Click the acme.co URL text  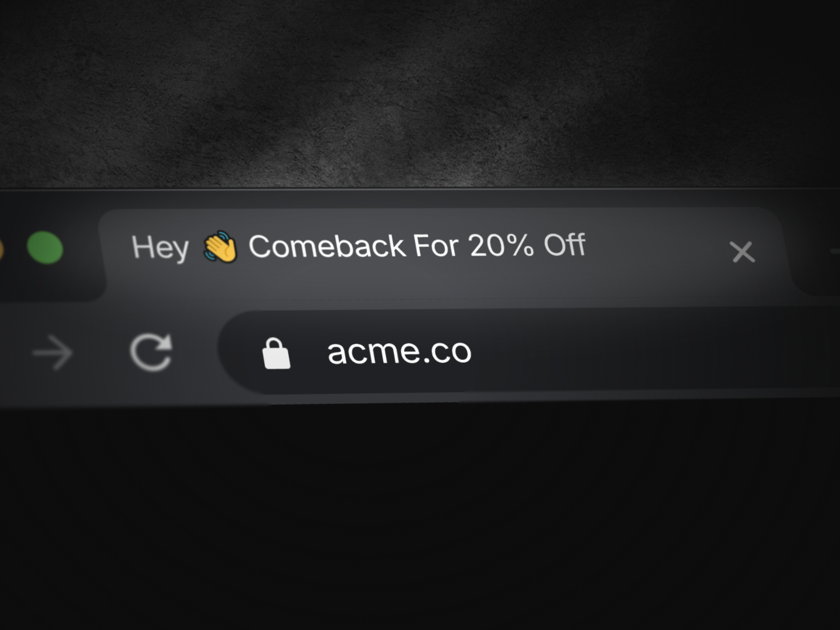tap(400, 351)
